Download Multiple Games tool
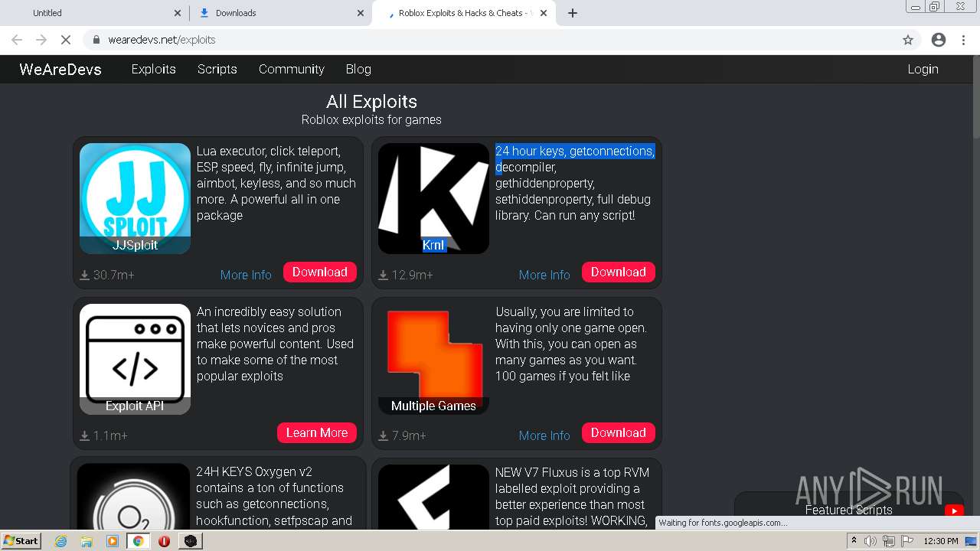 pyautogui.click(x=619, y=432)
